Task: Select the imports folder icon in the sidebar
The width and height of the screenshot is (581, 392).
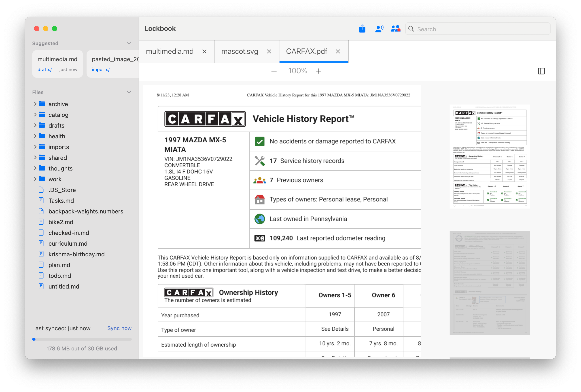Action: pos(42,147)
